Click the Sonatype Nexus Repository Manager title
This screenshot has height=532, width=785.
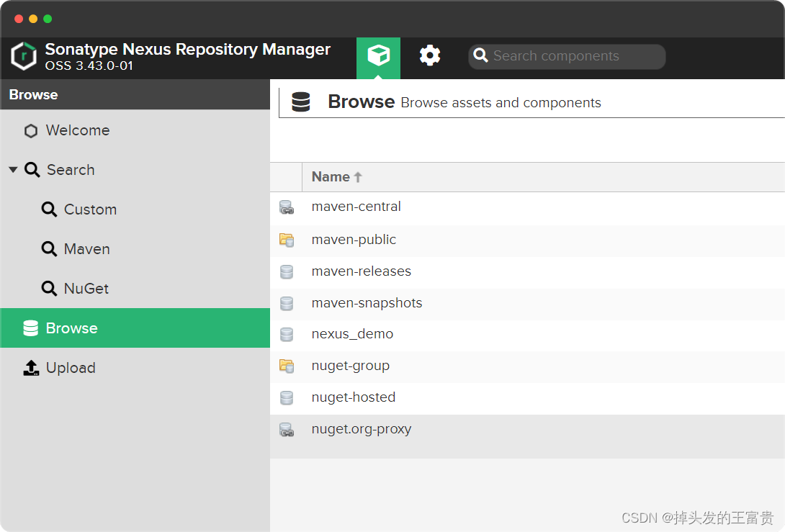pos(188,49)
